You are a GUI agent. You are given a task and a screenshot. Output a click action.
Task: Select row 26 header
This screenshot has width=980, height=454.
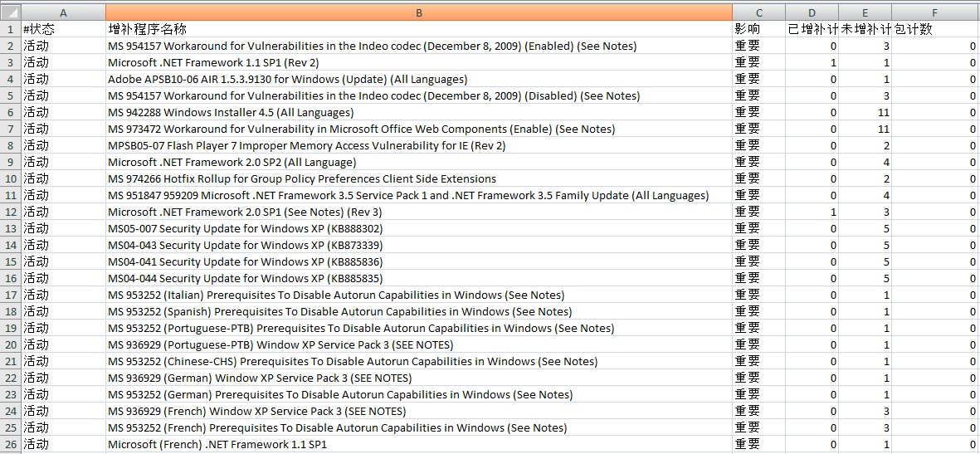[x=11, y=445]
